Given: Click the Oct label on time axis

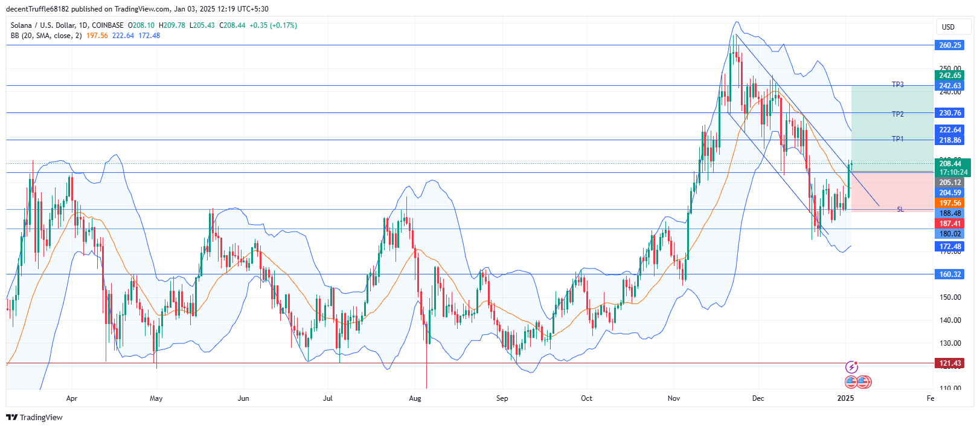Looking at the screenshot, I should tap(586, 398).
